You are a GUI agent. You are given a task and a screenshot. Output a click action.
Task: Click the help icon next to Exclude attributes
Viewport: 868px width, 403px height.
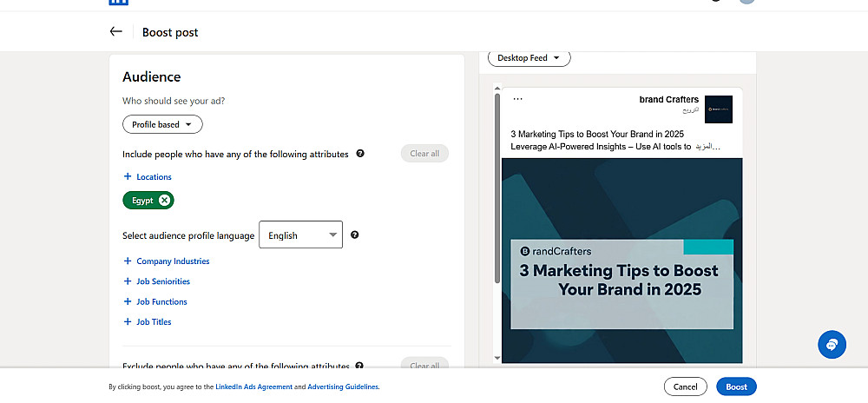[x=360, y=367]
